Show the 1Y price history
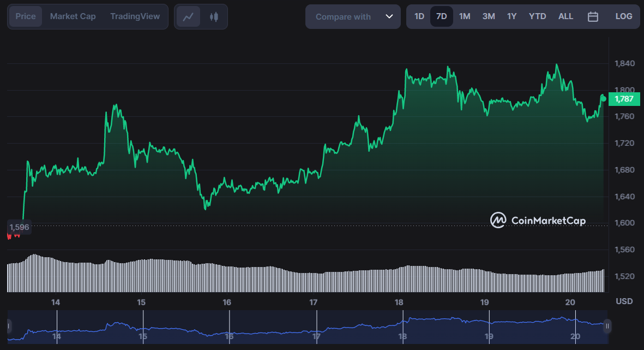 coord(511,16)
